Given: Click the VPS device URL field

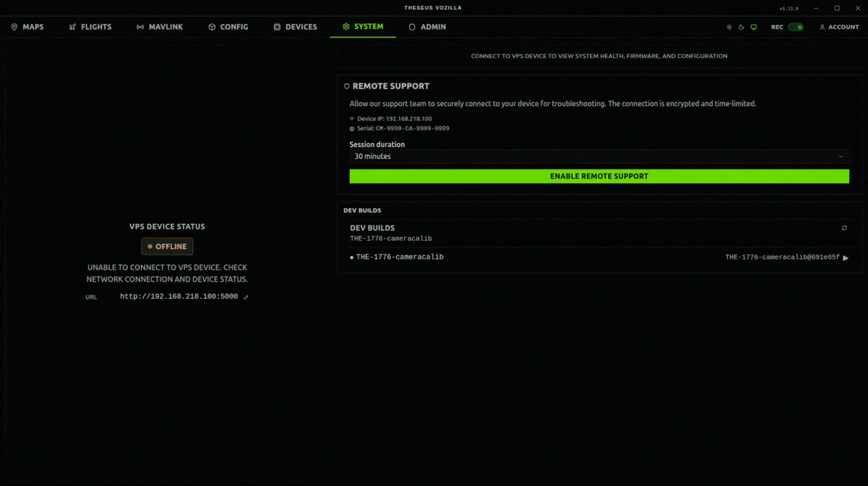Looking at the screenshot, I should (179, 297).
